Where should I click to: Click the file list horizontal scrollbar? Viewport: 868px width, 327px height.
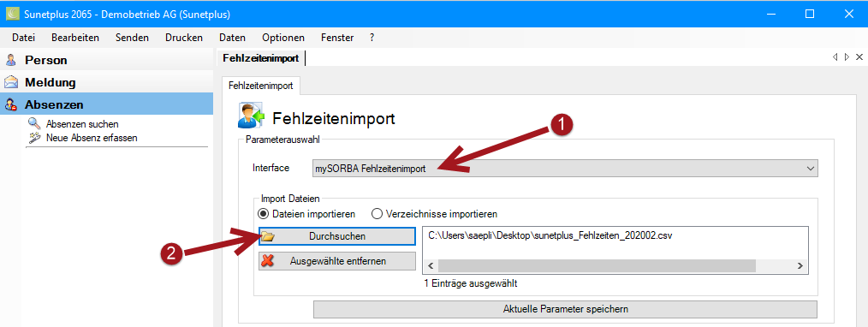tap(614, 265)
